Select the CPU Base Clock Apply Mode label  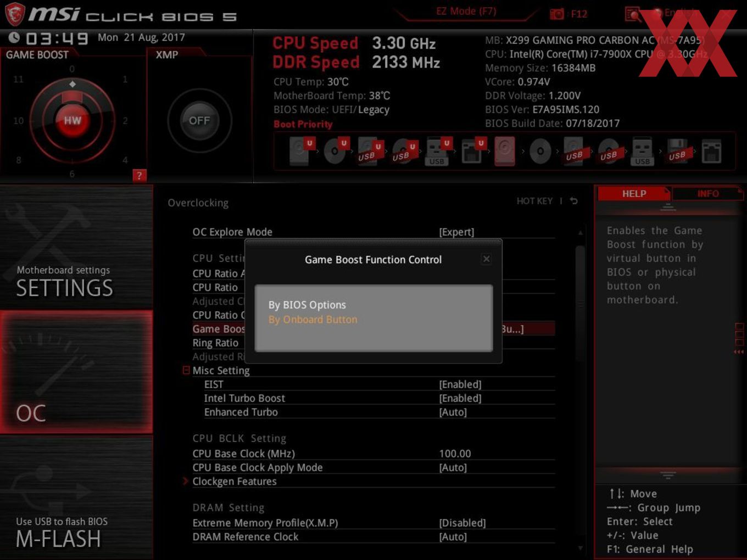coord(258,467)
